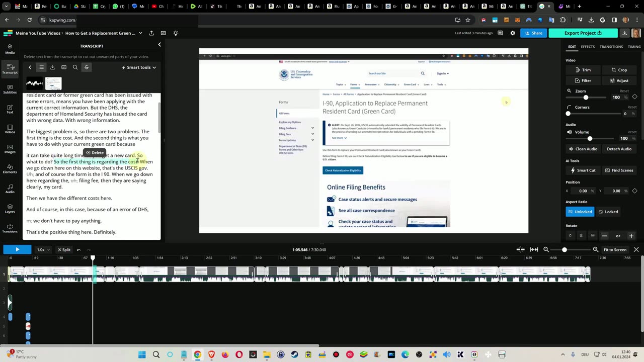The width and height of the screenshot is (644, 362).
Task: Toggle the transcript list view
Action: pyautogui.click(x=41, y=67)
